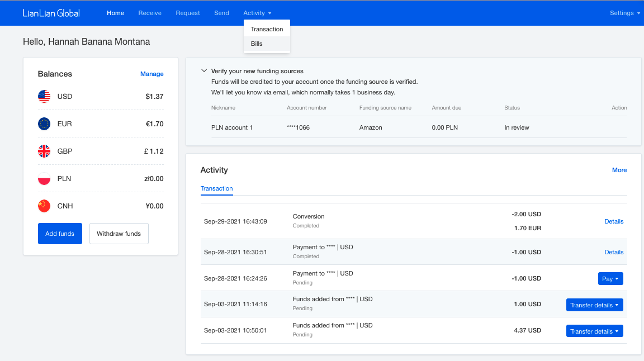Click the USD balance $1.37
Screen dimensions: 644x361
click(x=154, y=97)
